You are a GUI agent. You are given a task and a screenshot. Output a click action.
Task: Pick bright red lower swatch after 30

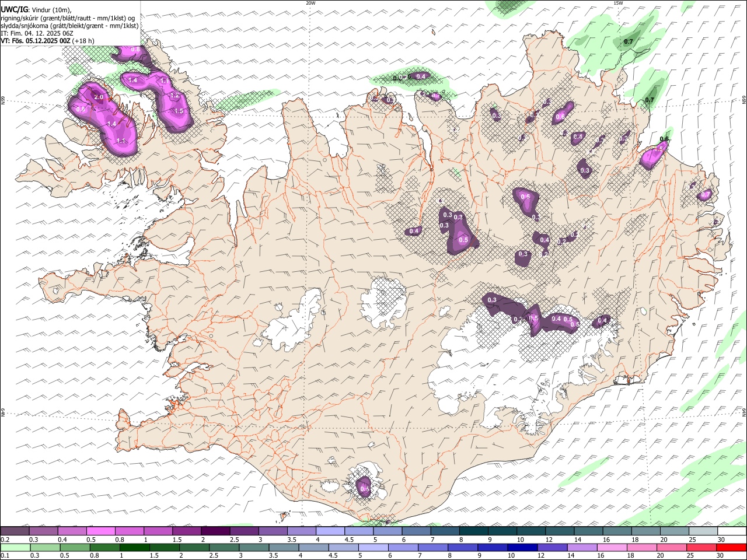(x=731, y=547)
